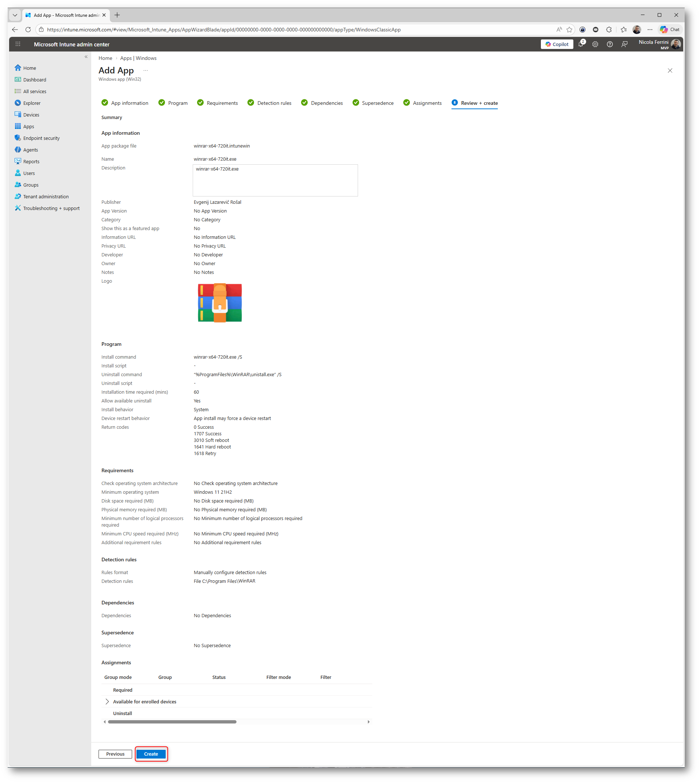The image size is (700, 783).
Task: Refresh the browser page
Action: [x=28, y=30]
